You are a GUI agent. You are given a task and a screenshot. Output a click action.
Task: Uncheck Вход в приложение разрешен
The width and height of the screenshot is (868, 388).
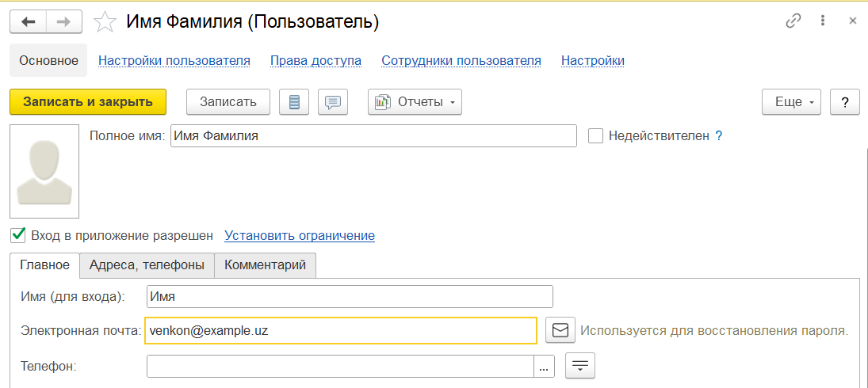18,235
